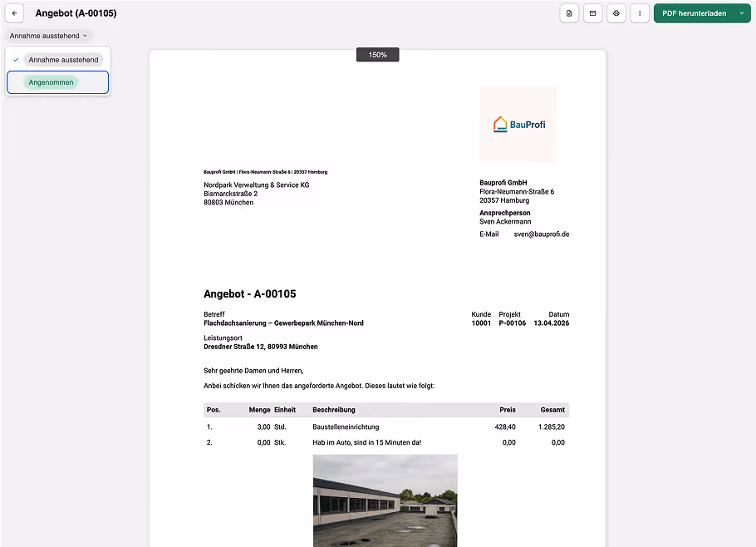Open the three-dot more options menu
Viewport: 756px width, 547px height.
[640, 13]
